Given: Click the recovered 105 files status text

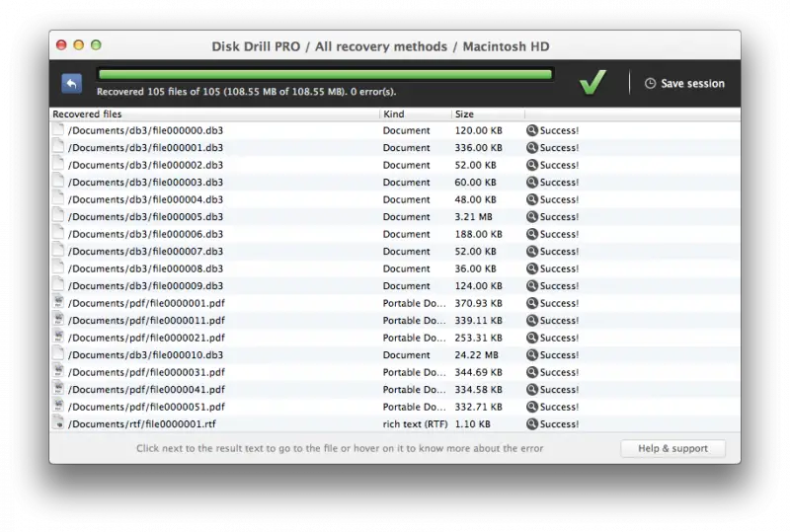Looking at the screenshot, I should pos(246,92).
